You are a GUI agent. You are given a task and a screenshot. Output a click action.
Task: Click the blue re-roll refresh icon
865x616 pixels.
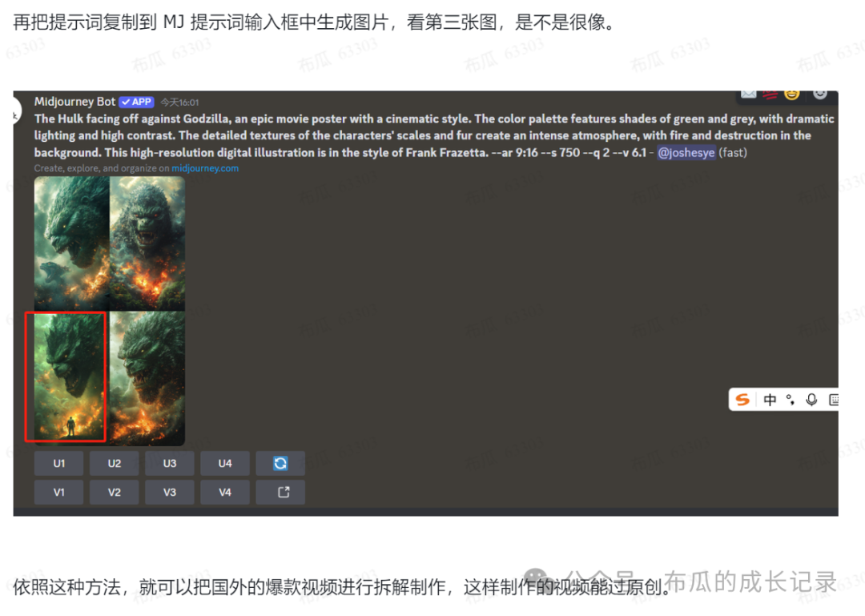pos(280,463)
